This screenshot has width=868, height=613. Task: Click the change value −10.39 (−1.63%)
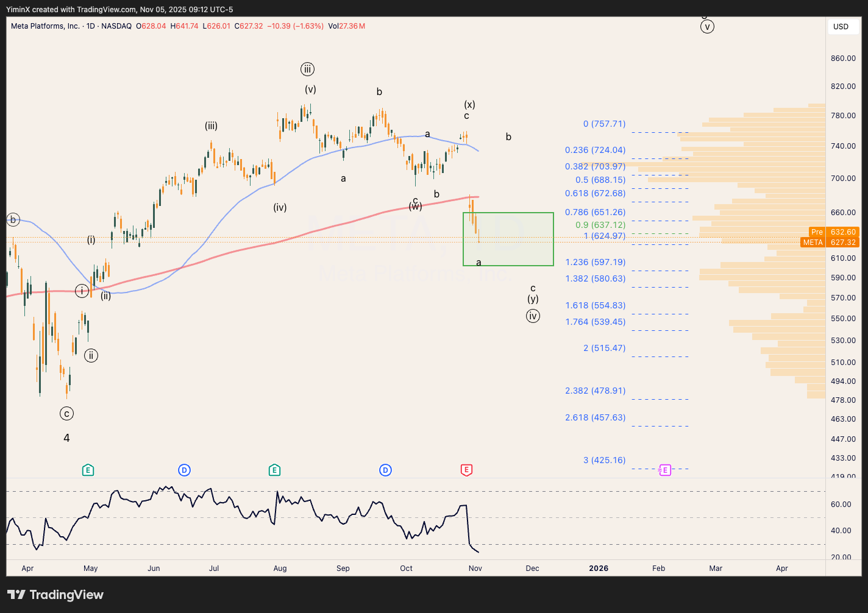coord(295,26)
